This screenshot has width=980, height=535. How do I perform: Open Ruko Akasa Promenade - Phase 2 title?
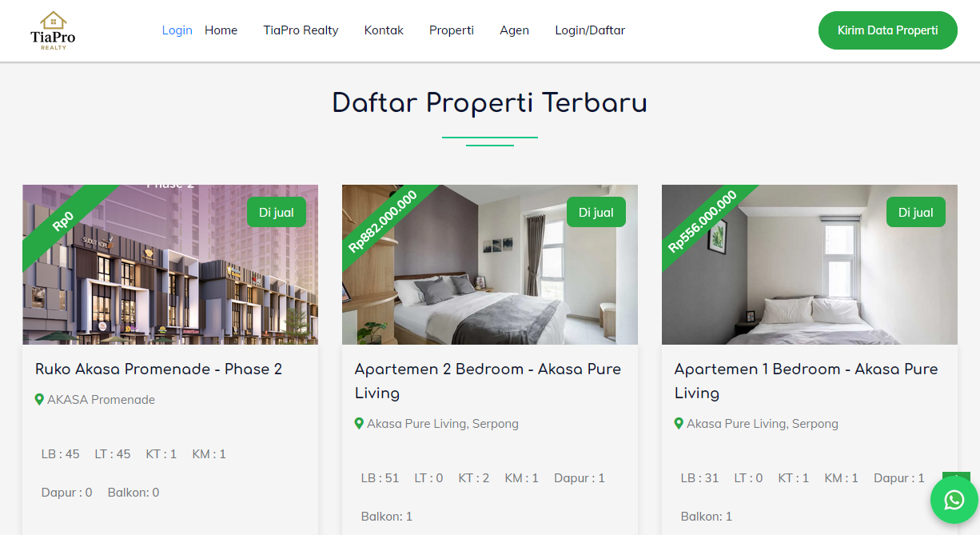pyautogui.click(x=158, y=369)
